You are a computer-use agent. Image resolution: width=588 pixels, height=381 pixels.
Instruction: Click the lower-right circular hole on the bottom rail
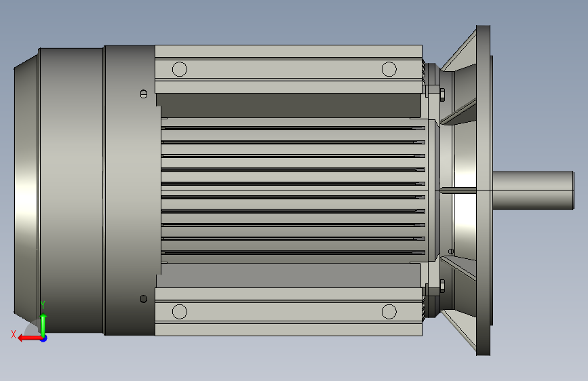coord(389,312)
